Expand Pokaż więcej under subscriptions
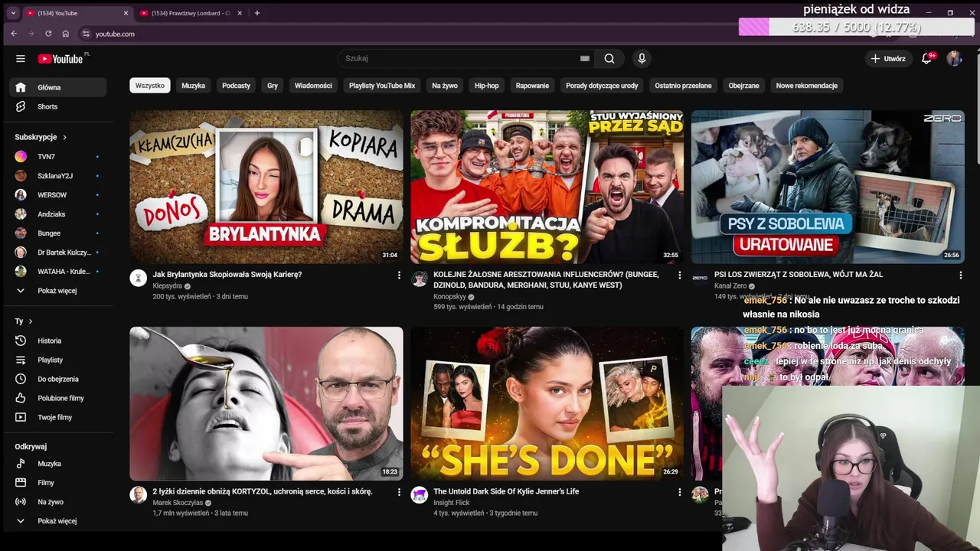This screenshot has height=551, width=980. click(58, 291)
